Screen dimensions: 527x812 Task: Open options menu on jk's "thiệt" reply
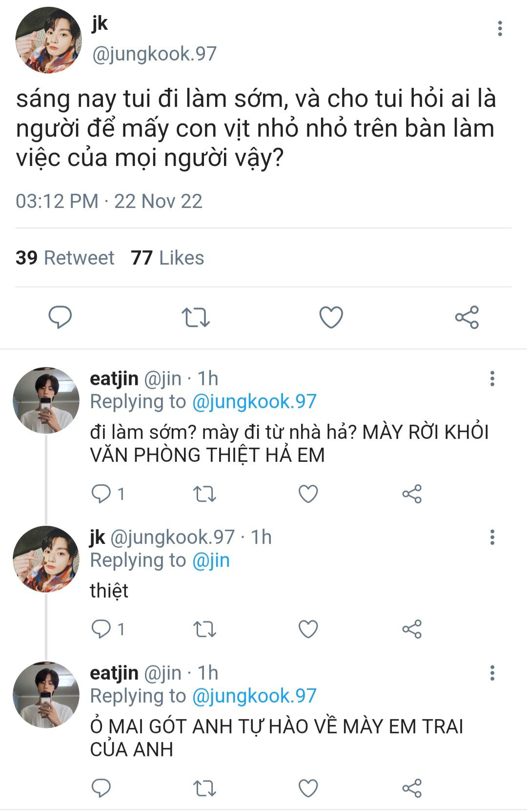tap(492, 537)
